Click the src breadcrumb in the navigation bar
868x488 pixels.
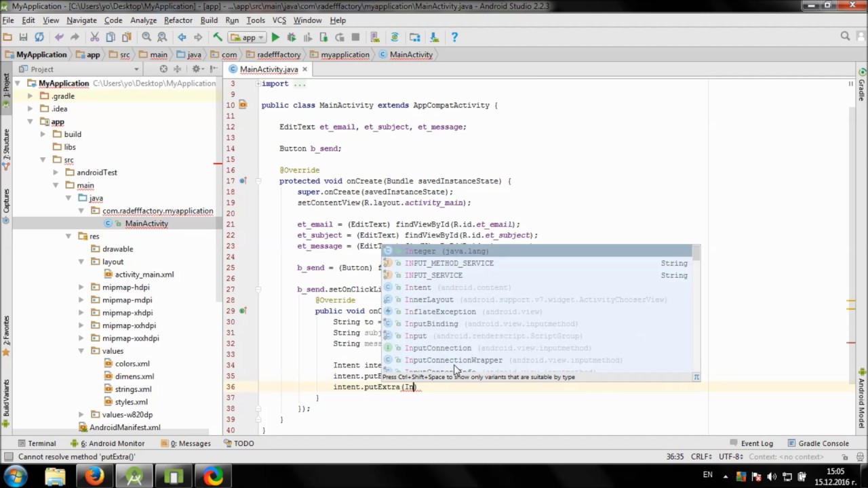(119, 55)
